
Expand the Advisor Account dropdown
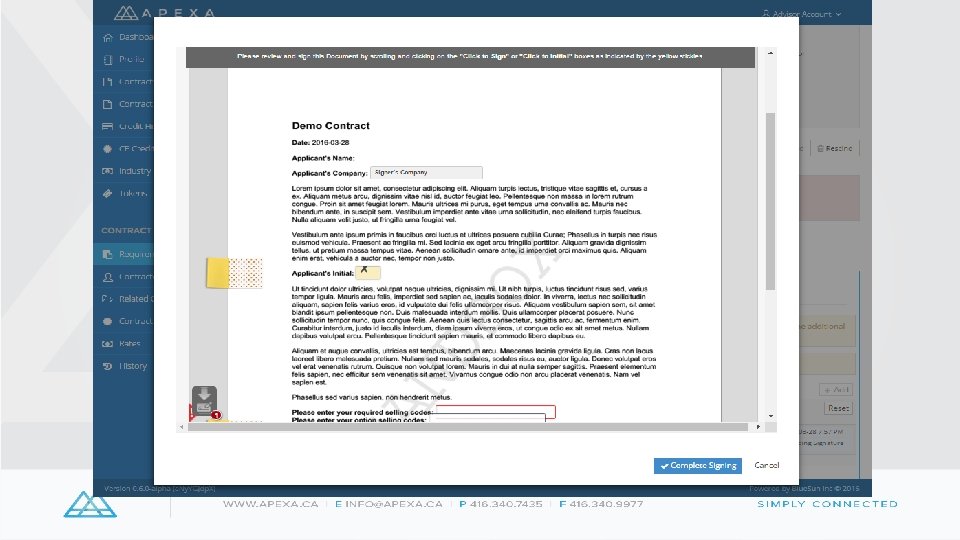coord(802,13)
